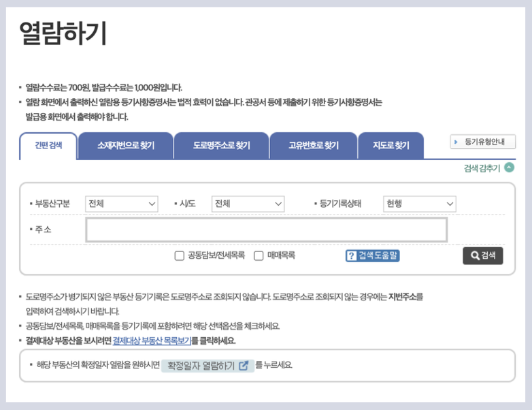Switch to 도로명주소로 찾기 tab

(x=222, y=146)
